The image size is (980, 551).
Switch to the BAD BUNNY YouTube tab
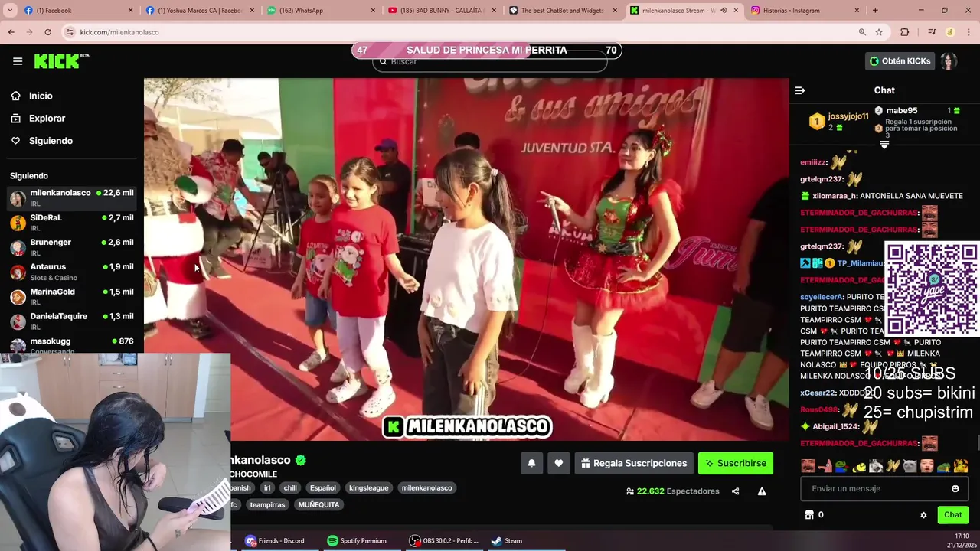(443, 11)
